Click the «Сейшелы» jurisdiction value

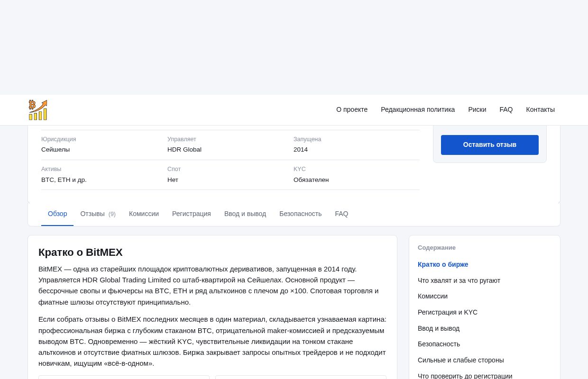coord(55,150)
